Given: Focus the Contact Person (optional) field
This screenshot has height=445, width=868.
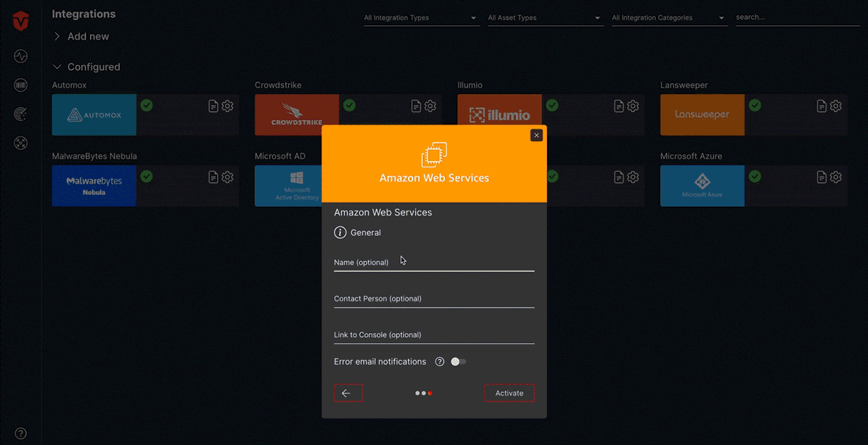Looking at the screenshot, I should pos(434,299).
